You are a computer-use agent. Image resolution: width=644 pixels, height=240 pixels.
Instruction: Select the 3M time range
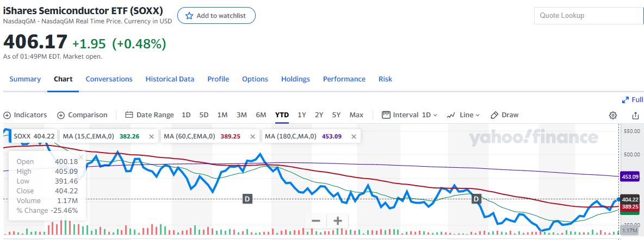242,115
